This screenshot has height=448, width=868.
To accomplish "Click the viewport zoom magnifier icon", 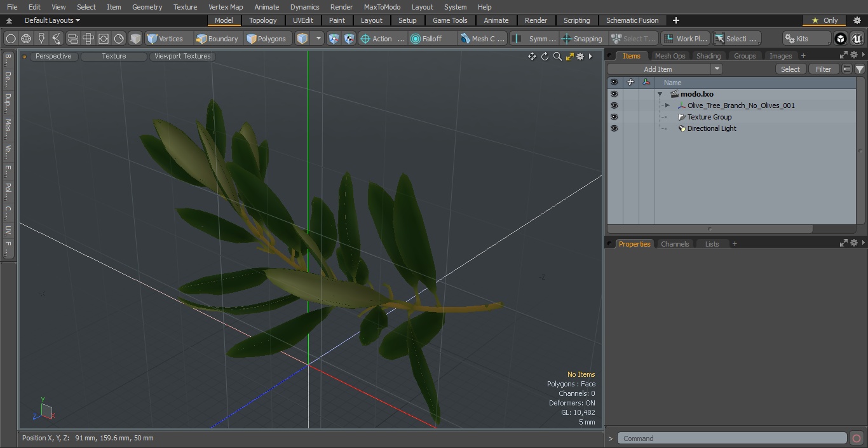I will point(557,57).
